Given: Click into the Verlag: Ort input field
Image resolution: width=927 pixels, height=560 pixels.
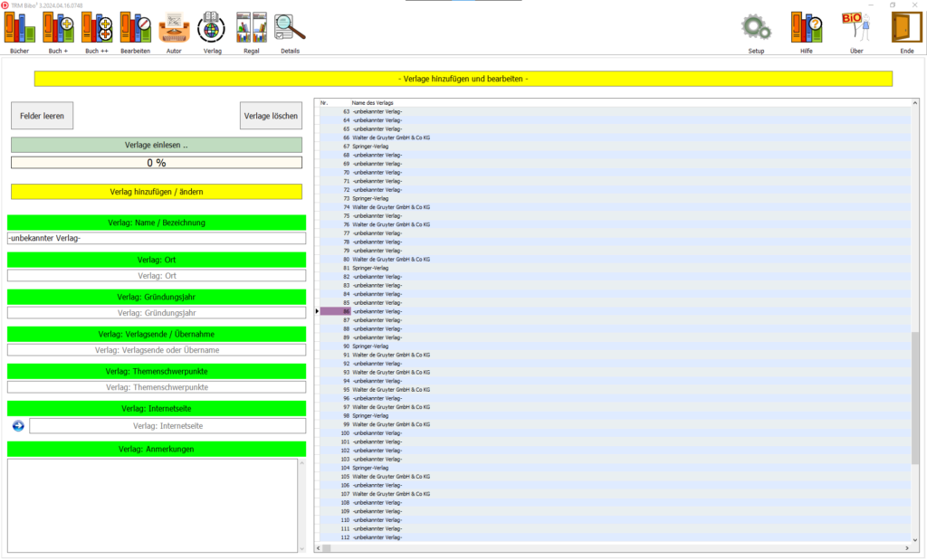Looking at the screenshot, I should tap(157, 276).
